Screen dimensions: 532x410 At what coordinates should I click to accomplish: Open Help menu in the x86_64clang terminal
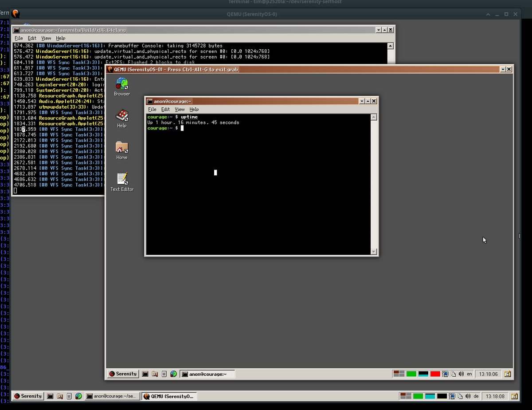pyautogui.click(x=61, y=38)
